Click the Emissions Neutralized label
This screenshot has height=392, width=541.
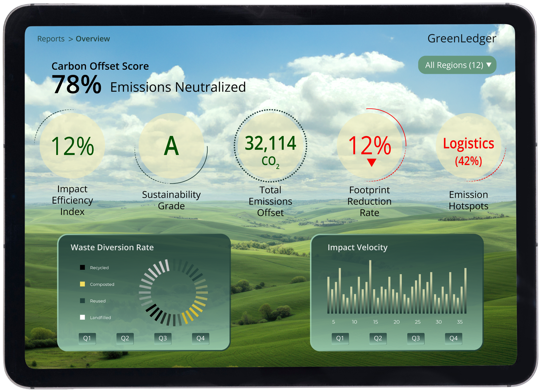[178, 87]
